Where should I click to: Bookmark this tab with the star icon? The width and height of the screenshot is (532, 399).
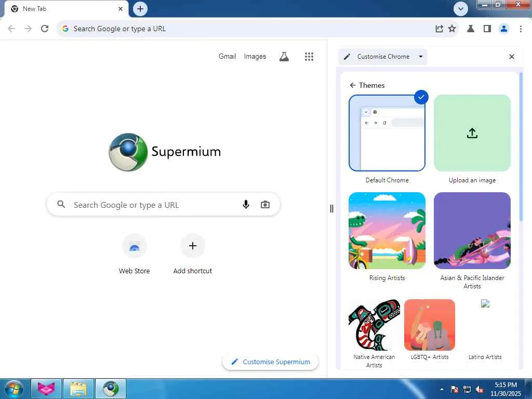click(452, 29)
